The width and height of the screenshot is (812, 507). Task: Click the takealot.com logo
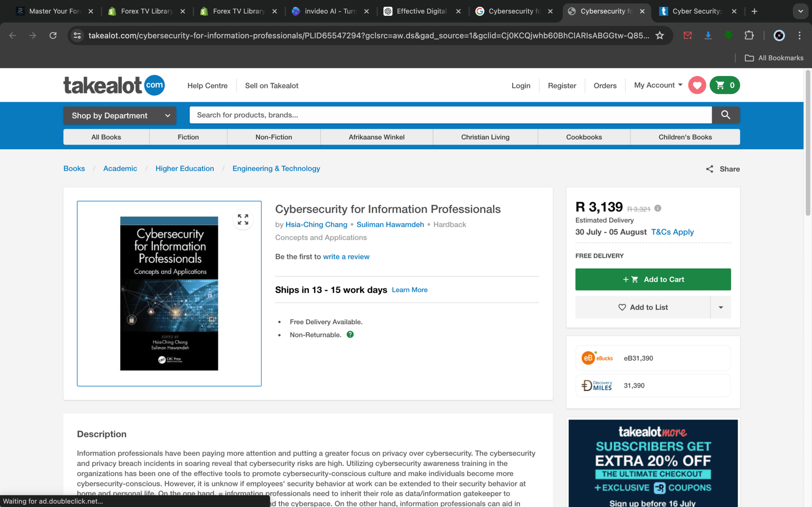tap(114, 85)
